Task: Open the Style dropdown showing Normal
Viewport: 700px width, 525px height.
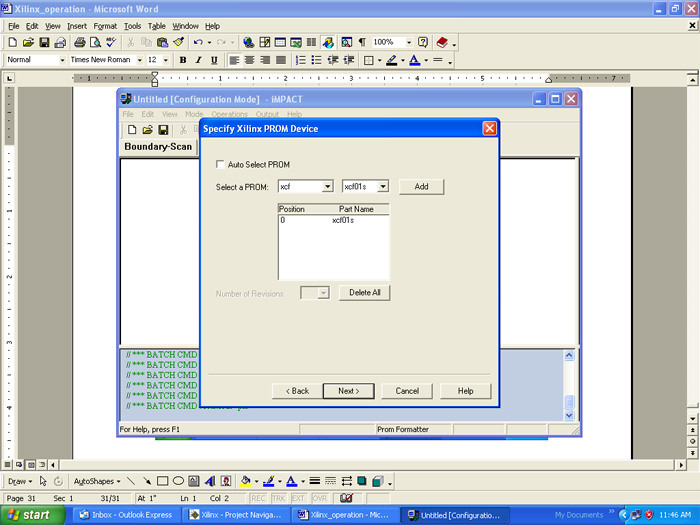Action: click(62, 60)
